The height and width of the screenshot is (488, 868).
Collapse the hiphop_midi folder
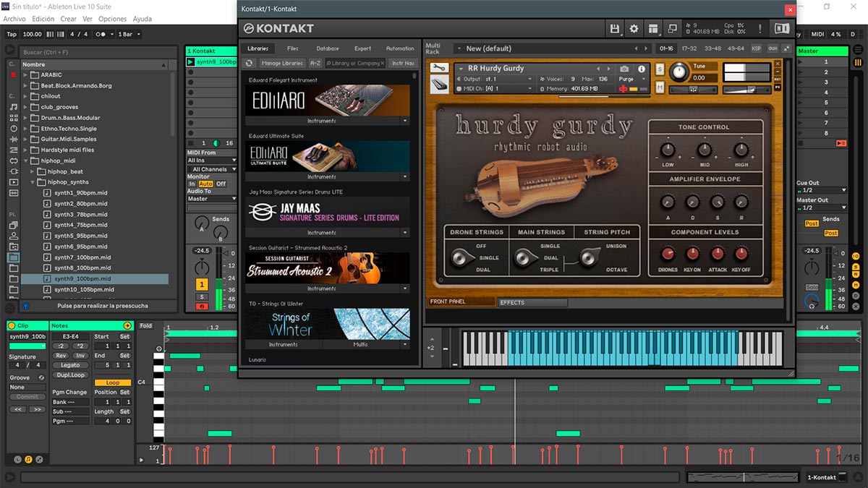coord(26,160)
